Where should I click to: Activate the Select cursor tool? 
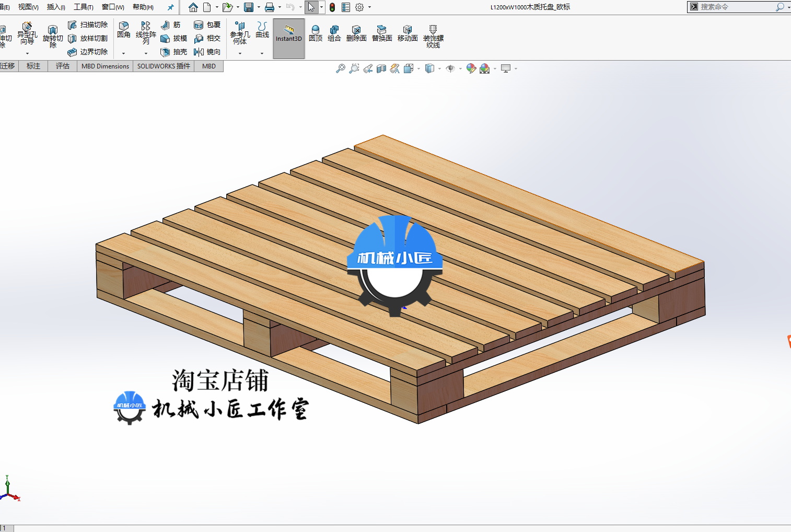click(311, 7)
